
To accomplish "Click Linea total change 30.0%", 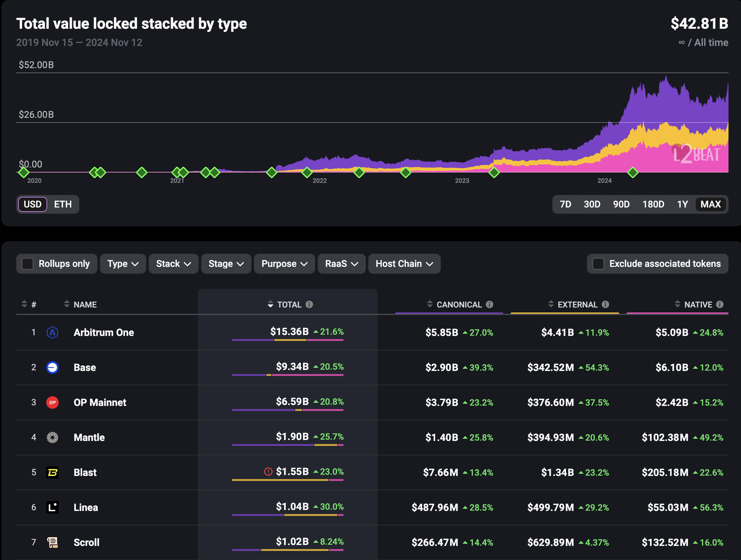I will pyautogui.click(x=328, y=506).
